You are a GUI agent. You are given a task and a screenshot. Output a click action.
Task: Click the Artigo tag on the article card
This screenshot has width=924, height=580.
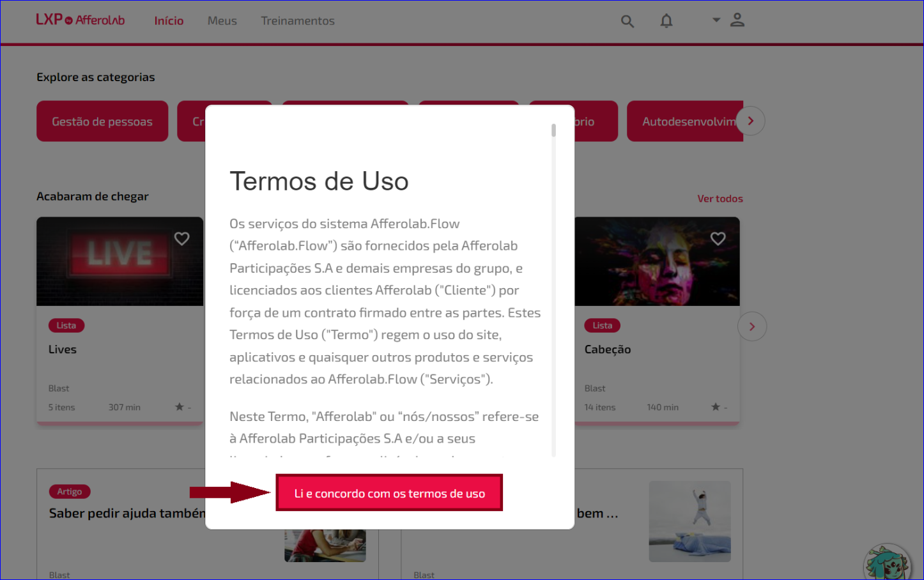point(70,491)
